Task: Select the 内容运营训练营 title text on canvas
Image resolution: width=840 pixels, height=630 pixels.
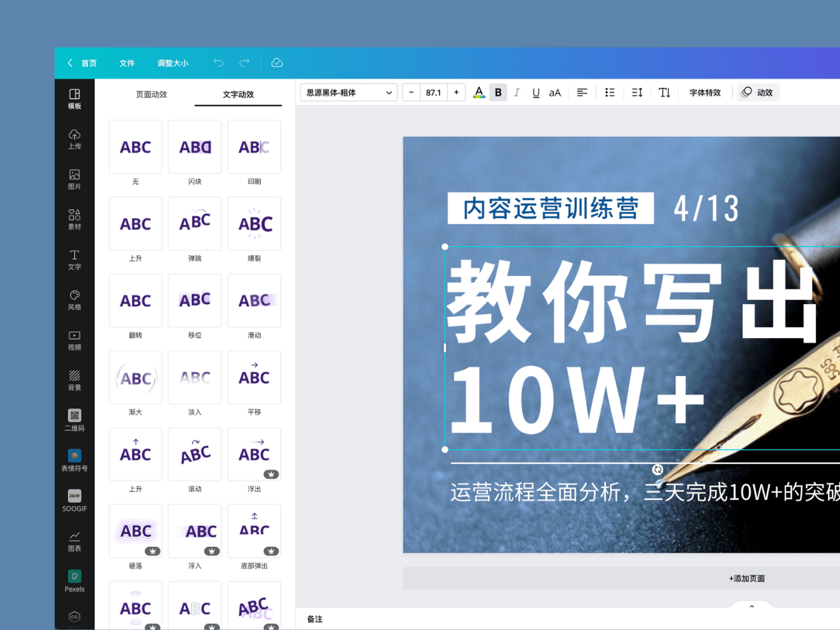Action: (551, 208)
